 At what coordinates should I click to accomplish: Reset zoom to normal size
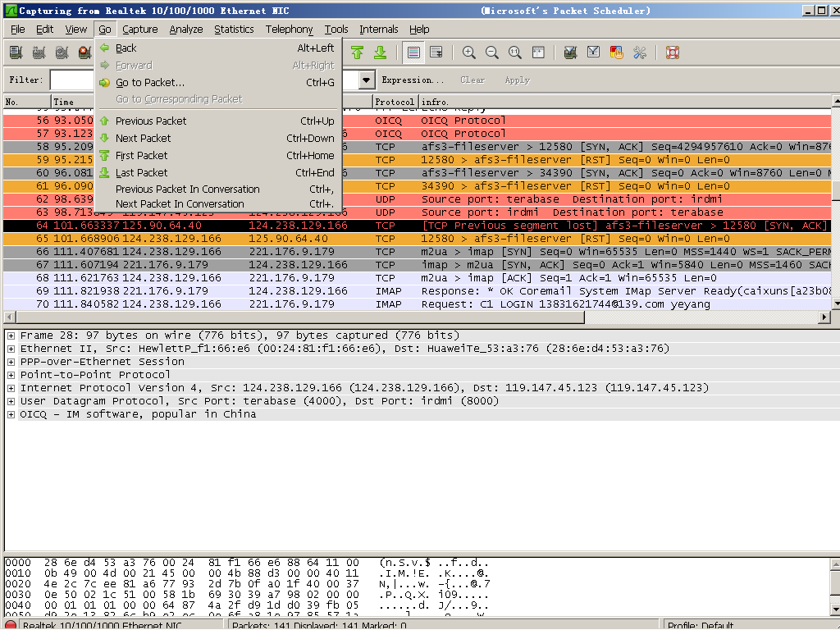[x=515, y=52]
